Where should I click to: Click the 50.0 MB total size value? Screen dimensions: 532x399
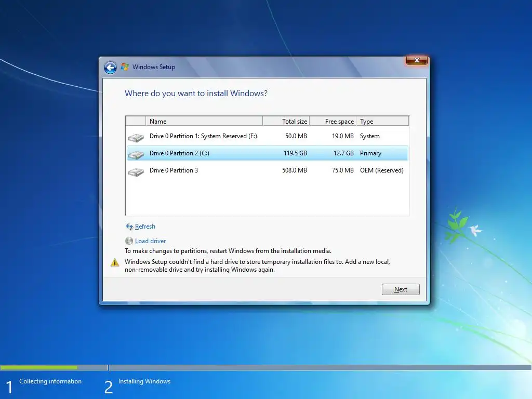(x=296, y=136)
